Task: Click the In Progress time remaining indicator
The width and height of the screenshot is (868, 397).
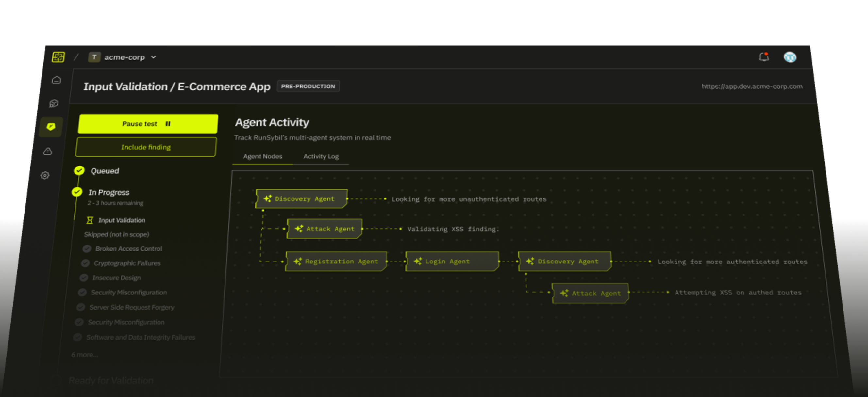Action: (x=116, y=203)
